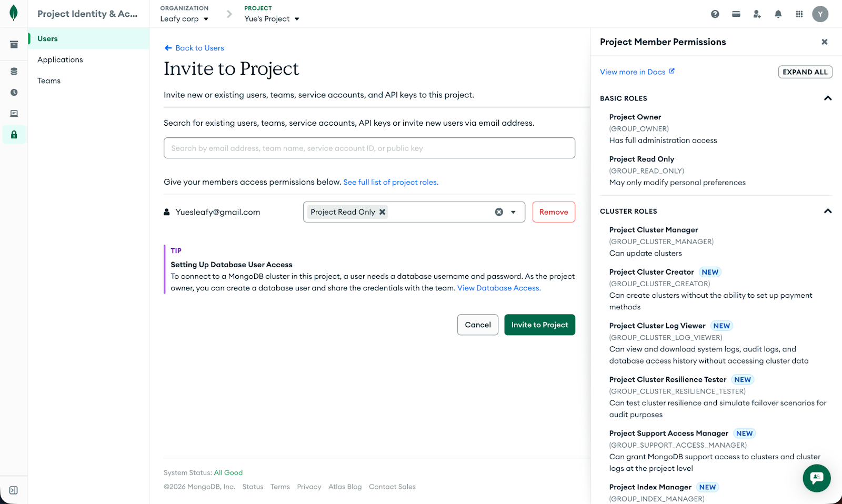
Task: Go to Teams in sidebar
Action: click(49, 81)
